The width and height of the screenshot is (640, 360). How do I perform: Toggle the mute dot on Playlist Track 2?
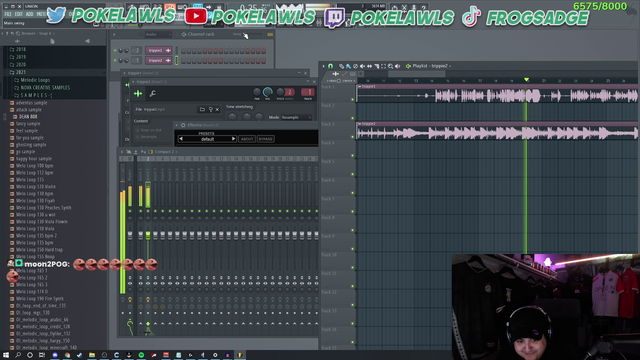click(353, 118)
